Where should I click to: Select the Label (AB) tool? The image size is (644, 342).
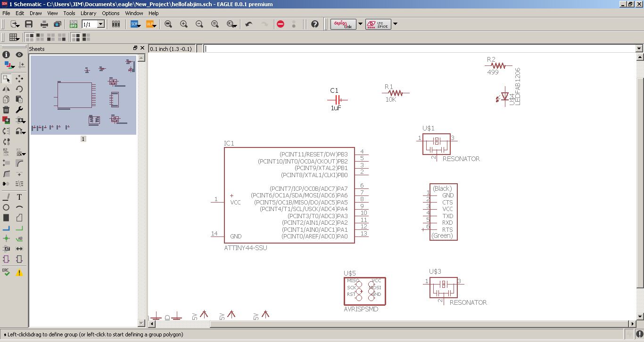click(x=19, y=238)
